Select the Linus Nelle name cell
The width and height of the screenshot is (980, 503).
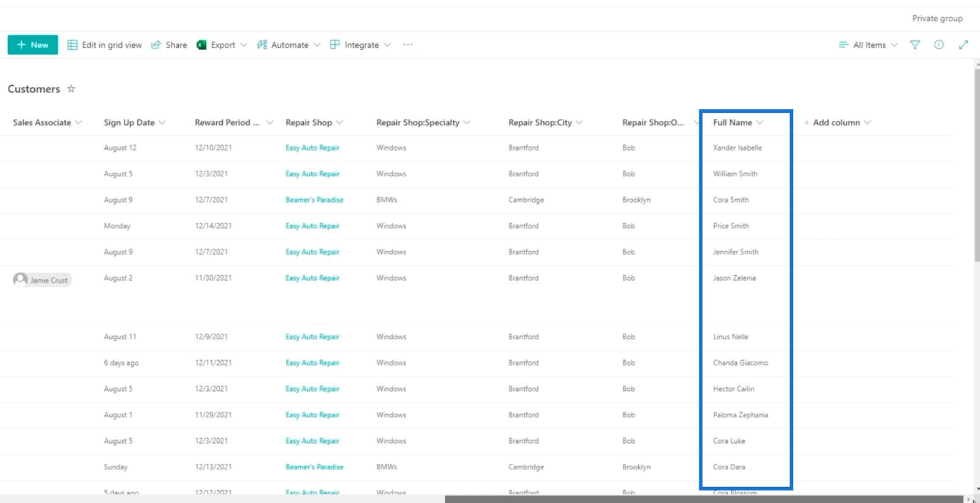click(731, 337)
